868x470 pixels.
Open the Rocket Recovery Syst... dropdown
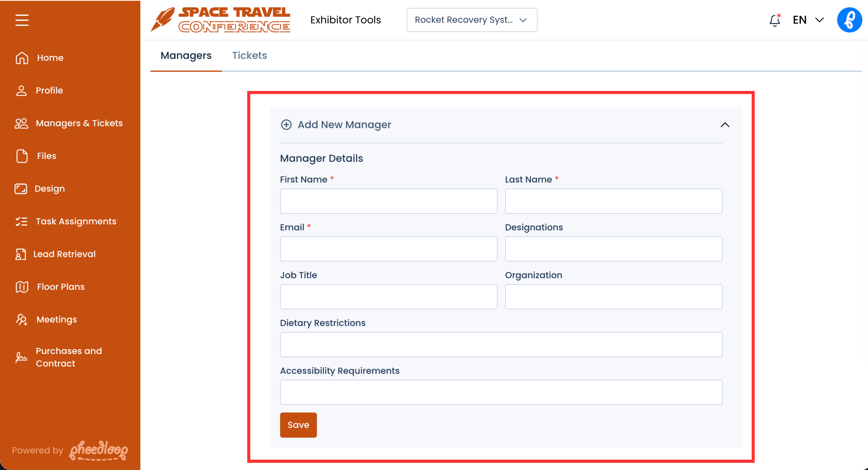[x=471, y=20]
